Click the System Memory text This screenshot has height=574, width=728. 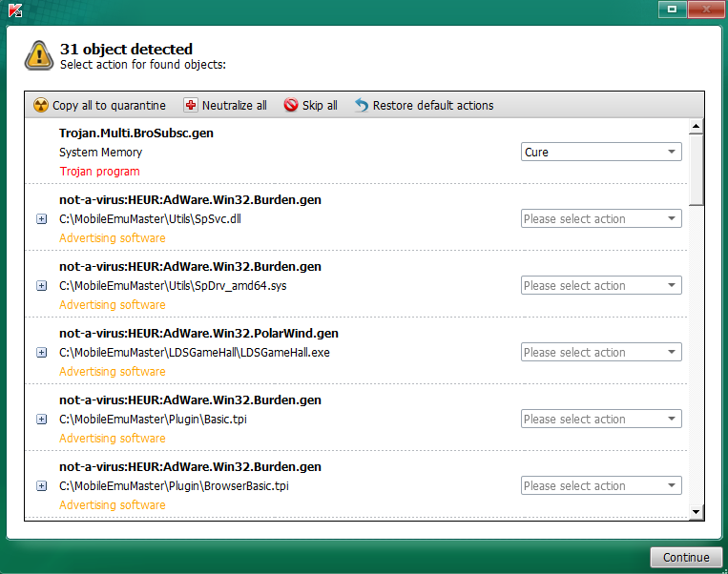(101, 153)
